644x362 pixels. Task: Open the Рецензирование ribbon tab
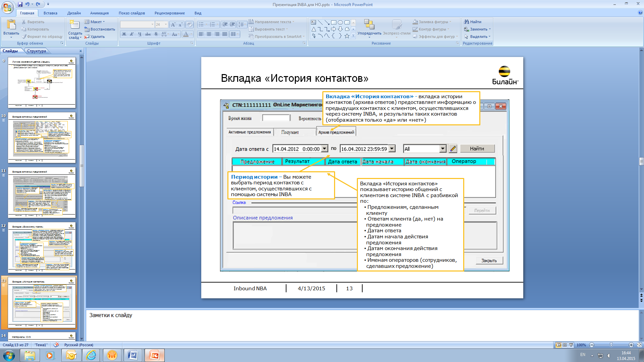coord(169,13)
